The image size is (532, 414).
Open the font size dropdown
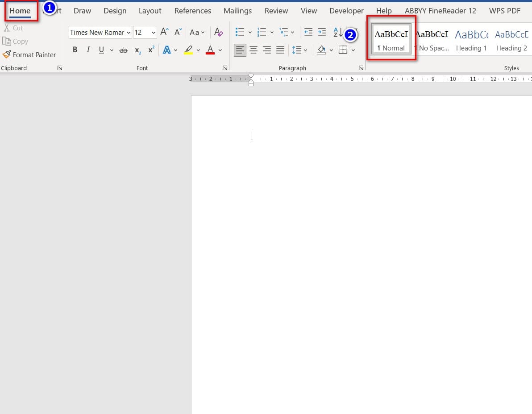154,33
